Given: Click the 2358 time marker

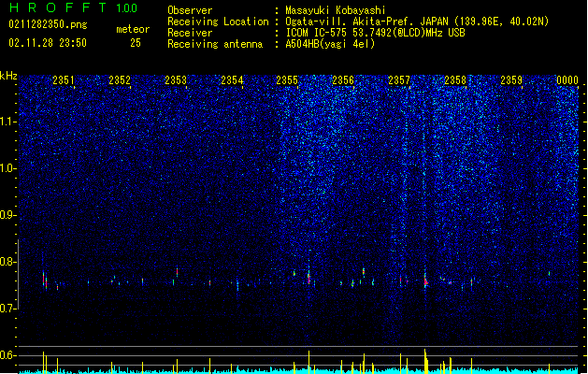Looking at the screenshot, I should [455, 80].
